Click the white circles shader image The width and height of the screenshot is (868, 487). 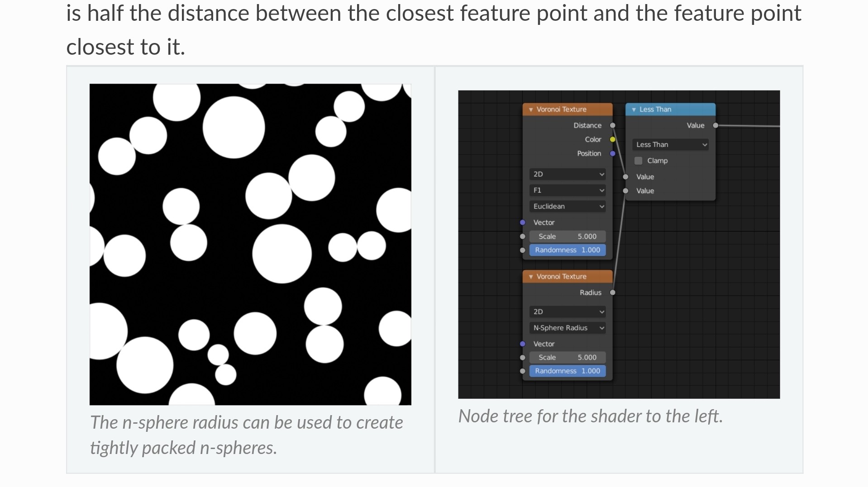[x=250, y=244]
